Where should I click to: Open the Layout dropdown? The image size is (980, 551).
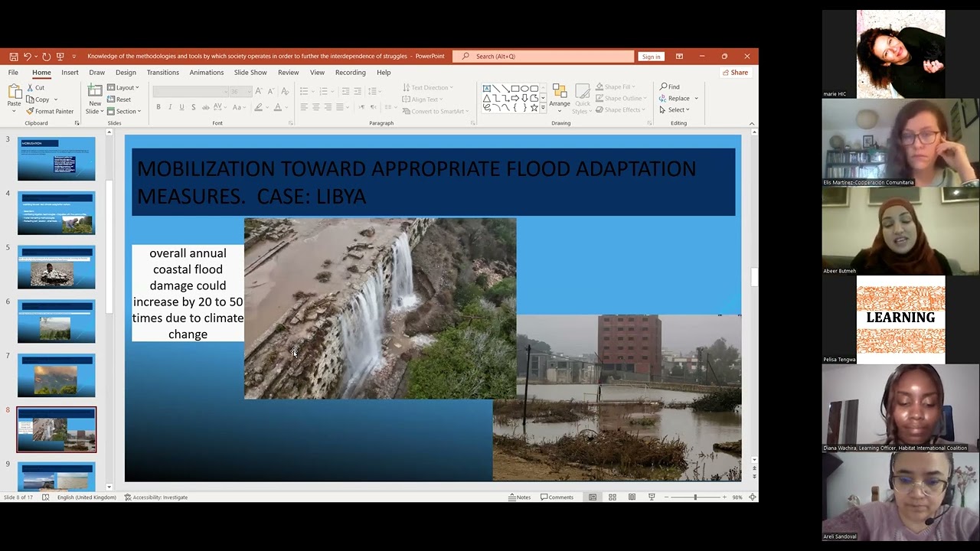(x=123, y=88)
